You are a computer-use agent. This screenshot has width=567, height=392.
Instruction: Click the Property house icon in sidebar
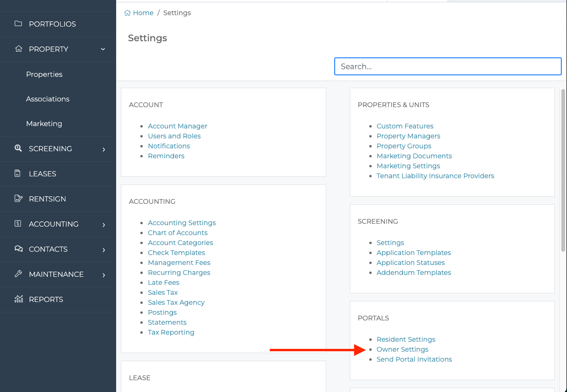18,49
